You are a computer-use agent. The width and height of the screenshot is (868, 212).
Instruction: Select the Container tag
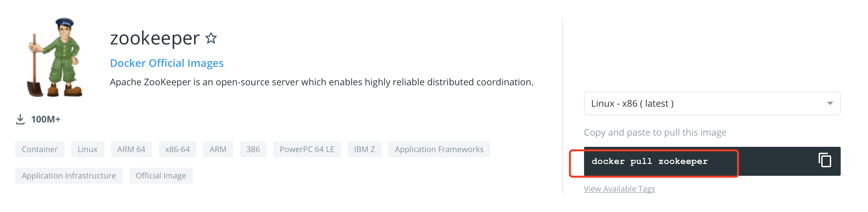click(40, 149)
